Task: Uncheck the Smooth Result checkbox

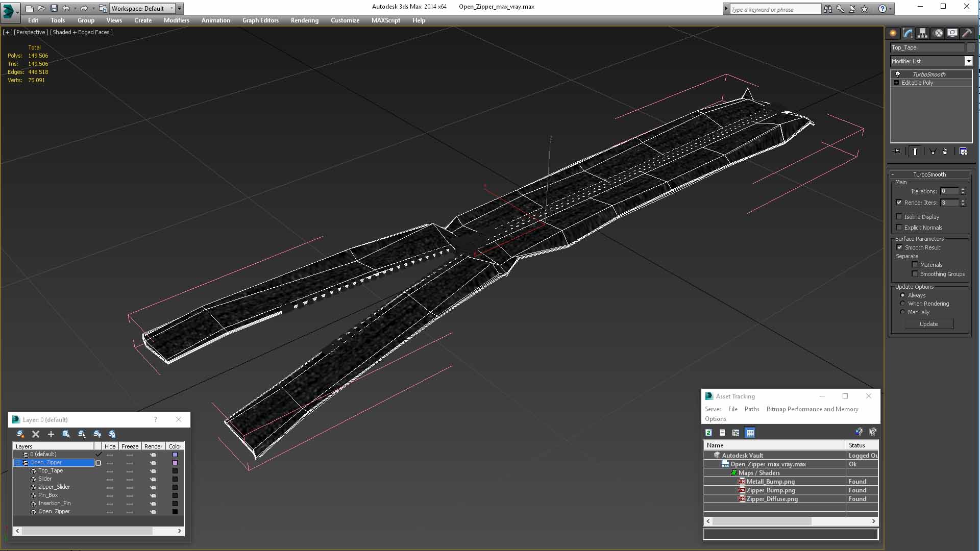Action: (x=899, y=247)
